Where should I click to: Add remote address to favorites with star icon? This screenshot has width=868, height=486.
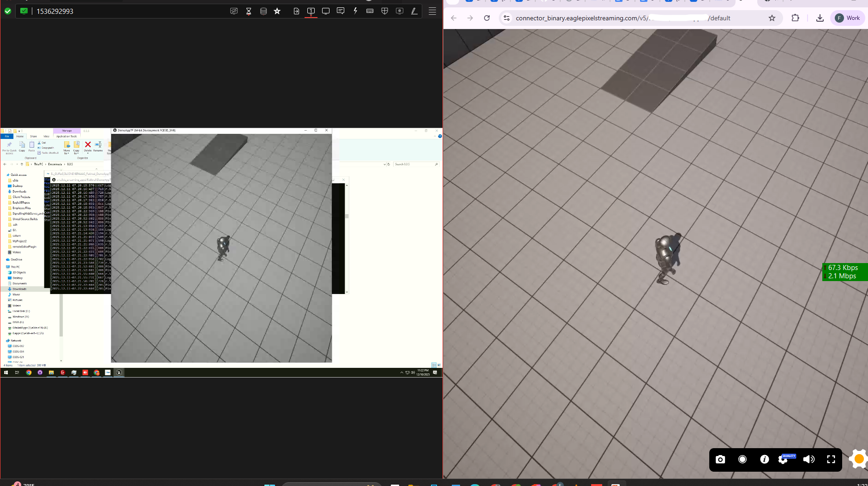point(277,11)
